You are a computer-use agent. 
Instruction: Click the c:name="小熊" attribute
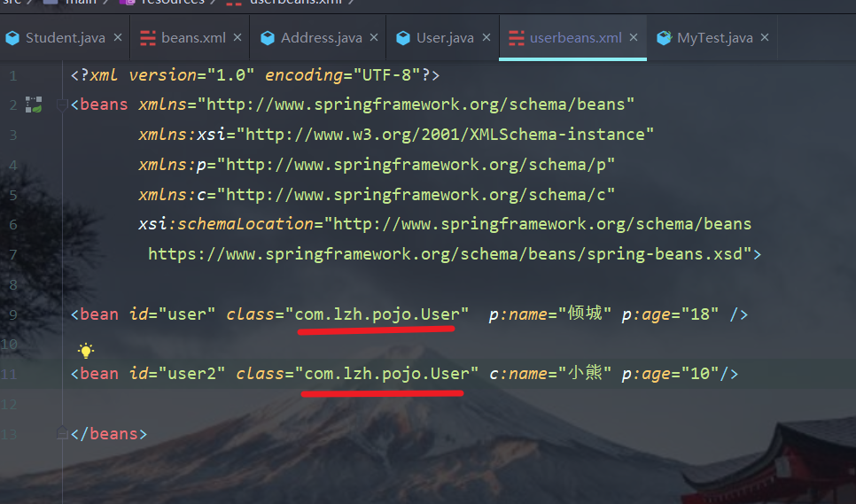pos(550,374)
